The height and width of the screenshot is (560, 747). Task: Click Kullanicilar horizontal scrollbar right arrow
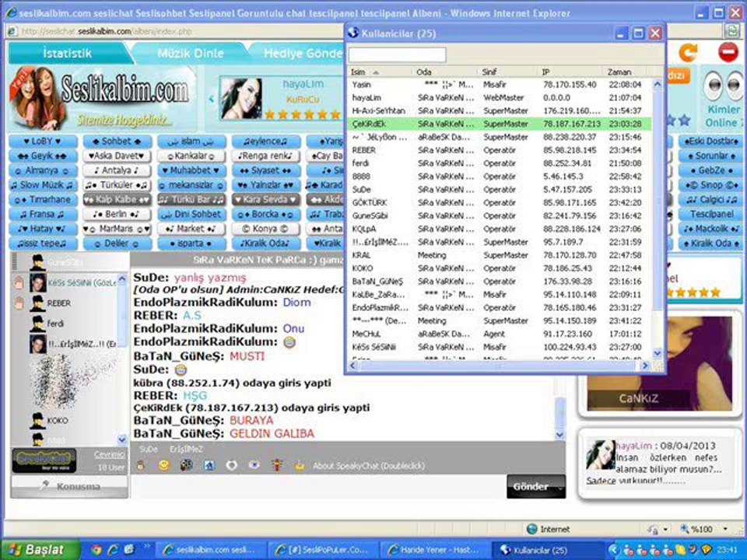(x=645, y=366)
